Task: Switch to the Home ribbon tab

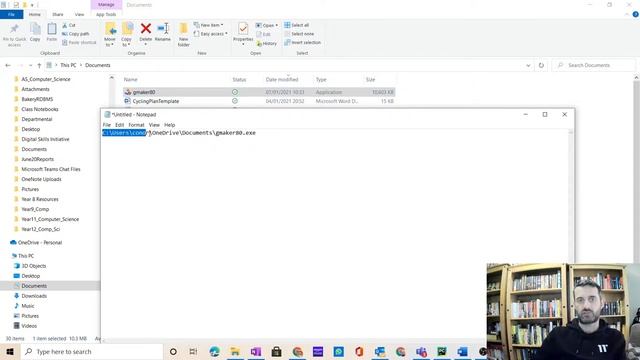Action: 35,14
